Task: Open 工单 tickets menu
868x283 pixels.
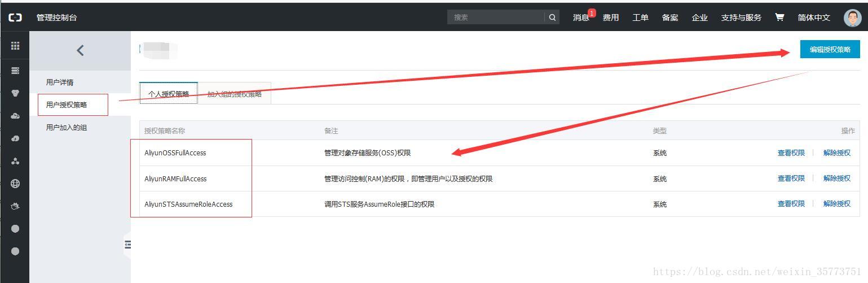Action: coord(640,18)
